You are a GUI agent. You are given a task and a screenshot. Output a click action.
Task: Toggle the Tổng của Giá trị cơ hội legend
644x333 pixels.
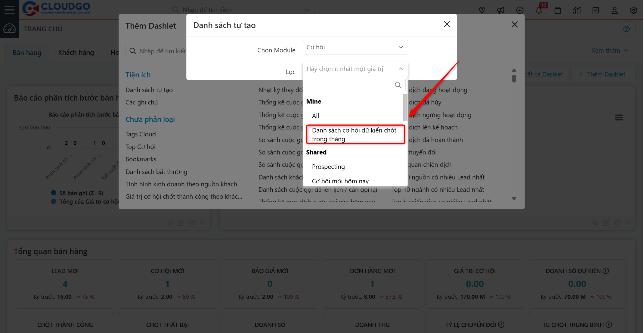pos(84,201)
